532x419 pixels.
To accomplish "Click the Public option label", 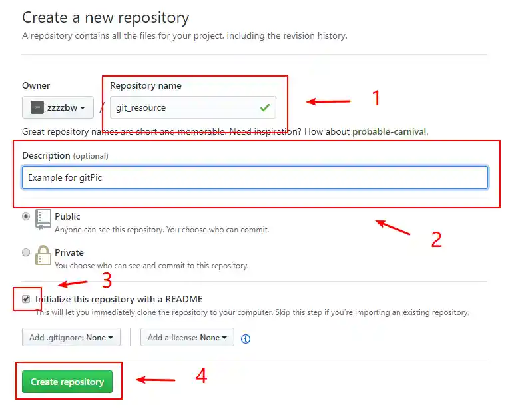I will click(x=67, y=216).
